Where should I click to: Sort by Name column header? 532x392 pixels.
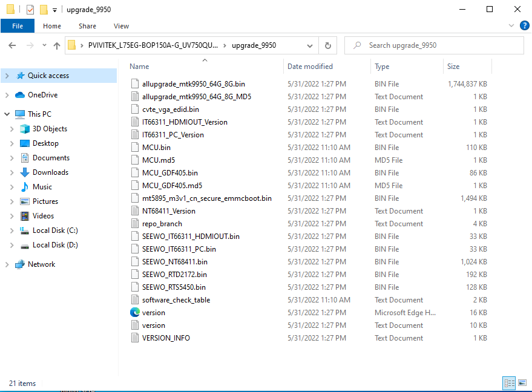[x=139, y=67]
